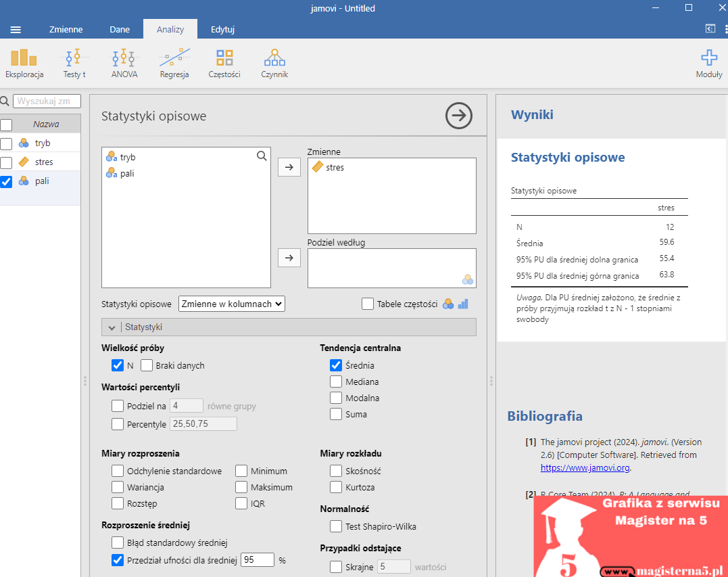Open the Eksploracja analysis menu
728x577 pixels.
coord(24,64)
